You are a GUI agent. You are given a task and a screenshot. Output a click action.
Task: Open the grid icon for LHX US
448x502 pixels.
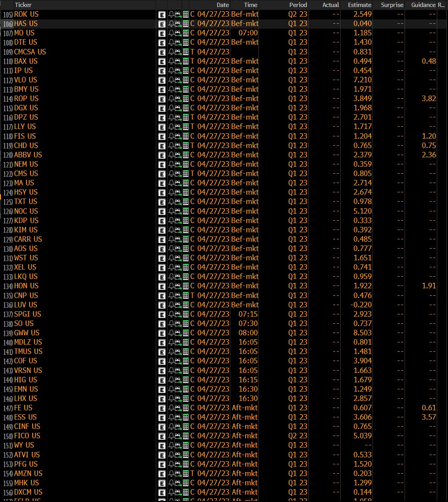186,399
